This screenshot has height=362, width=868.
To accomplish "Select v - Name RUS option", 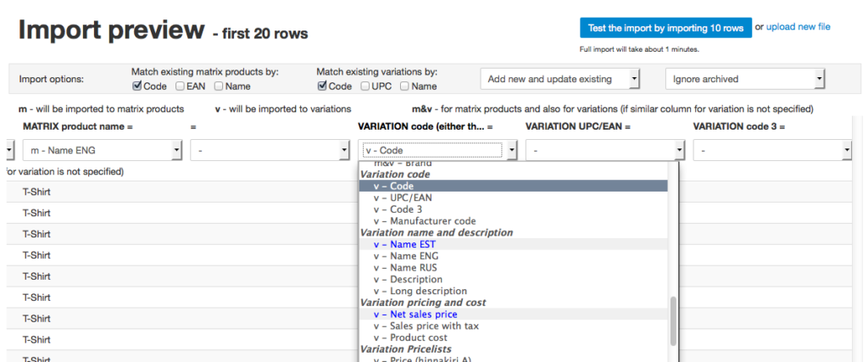I will point(513,267).
